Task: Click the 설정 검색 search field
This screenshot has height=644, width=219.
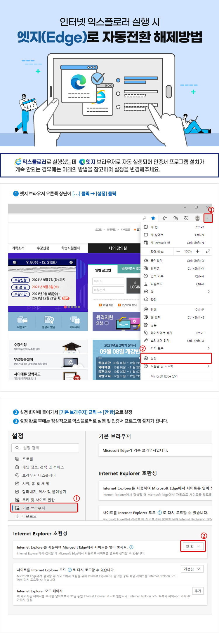Action: point(45,448)
